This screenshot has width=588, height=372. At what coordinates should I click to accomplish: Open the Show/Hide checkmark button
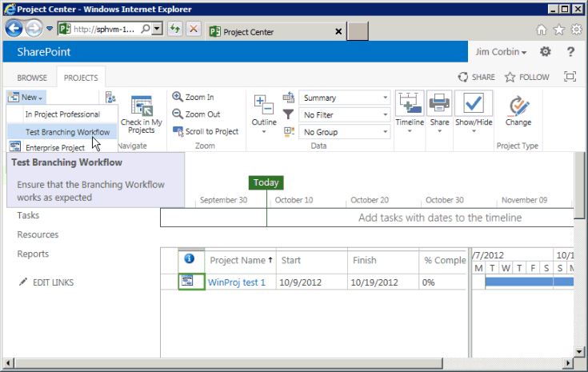474,112
